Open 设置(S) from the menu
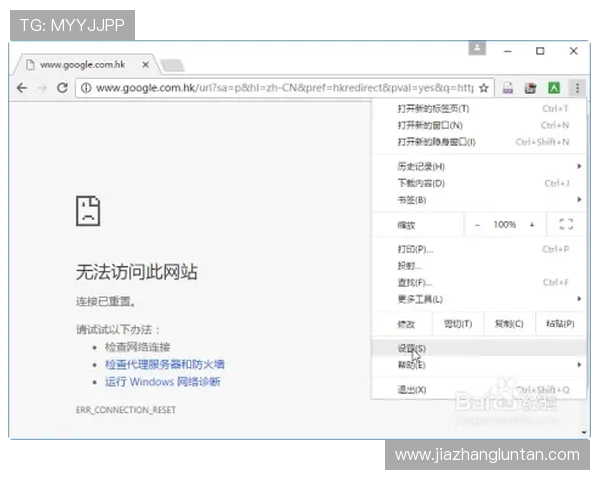 [479, 348]
